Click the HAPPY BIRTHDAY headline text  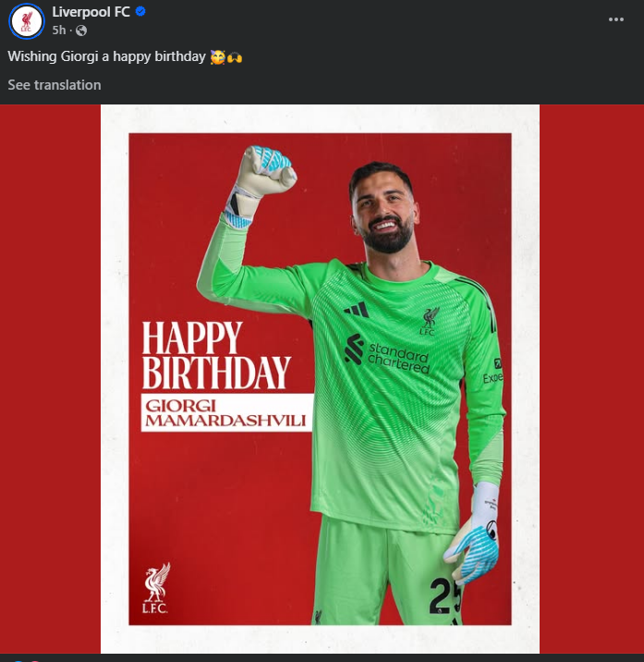[x=215, y=356]
